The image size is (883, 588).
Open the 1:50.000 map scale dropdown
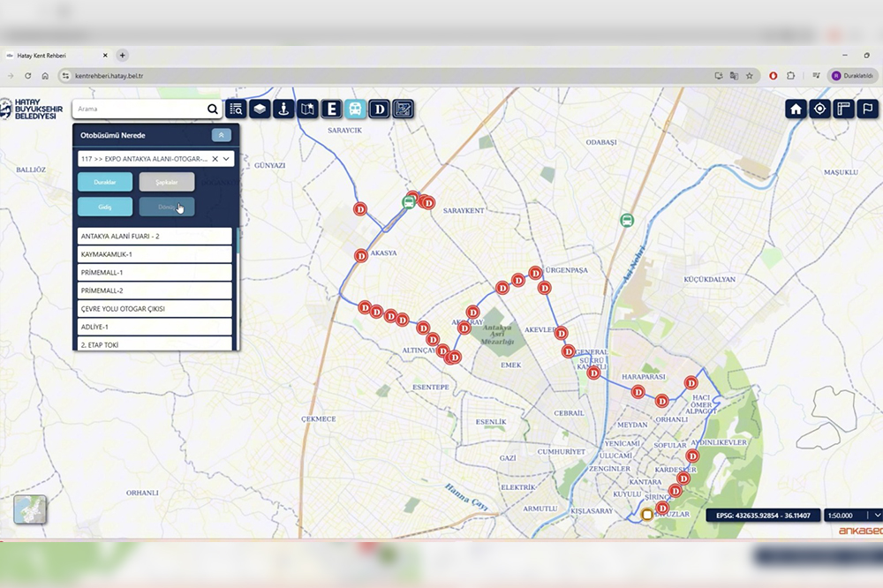coord(878,515)
